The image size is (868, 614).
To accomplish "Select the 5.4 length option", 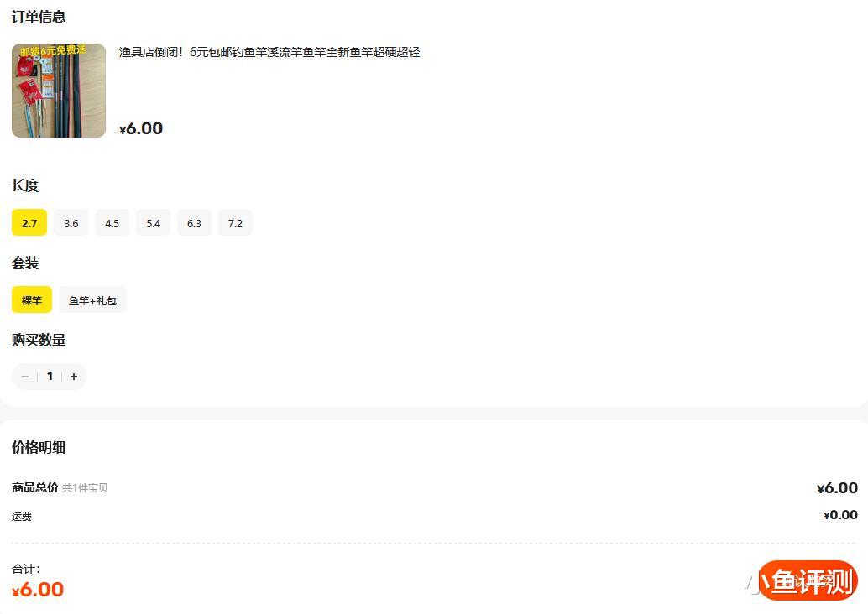I will [154, 223].
